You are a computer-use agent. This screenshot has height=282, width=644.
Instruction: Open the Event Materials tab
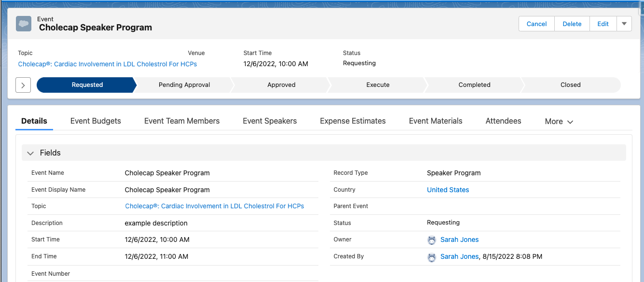(x=435, y=121)
